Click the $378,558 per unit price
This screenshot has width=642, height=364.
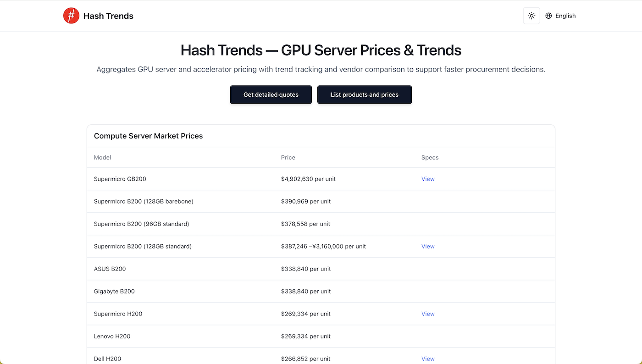(306, 224)
